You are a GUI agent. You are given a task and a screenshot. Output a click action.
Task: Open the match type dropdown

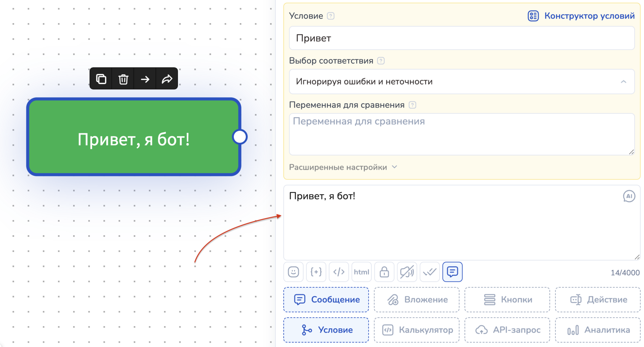pos(462,82)
